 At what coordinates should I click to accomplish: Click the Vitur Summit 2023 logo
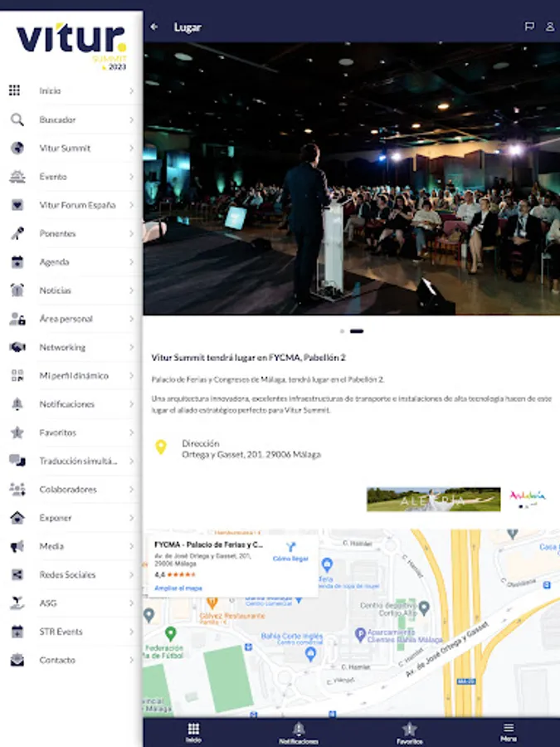click(x=71, y=46)
